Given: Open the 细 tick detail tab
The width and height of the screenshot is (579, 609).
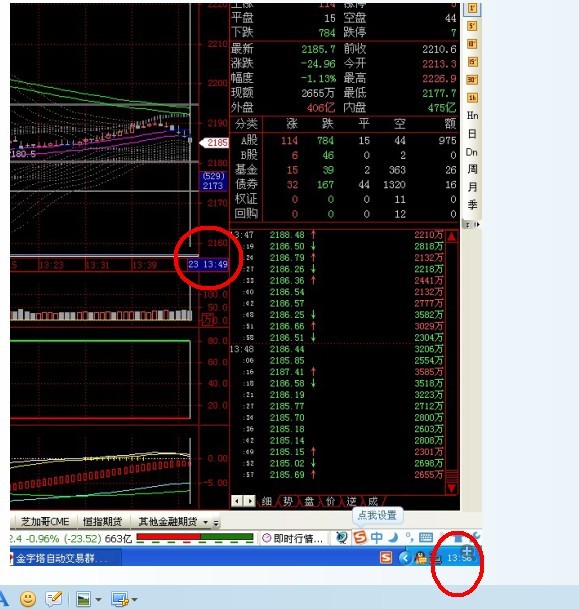Looking at the screenshot, I should [266, 501].
